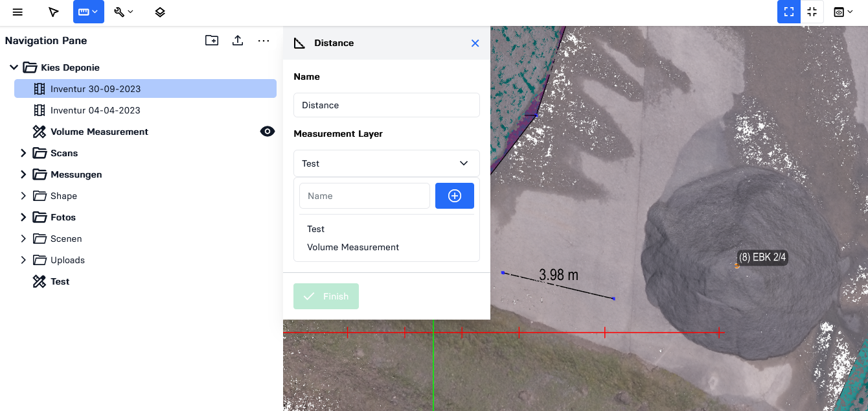Expand the Scans folder

[x=23, y=153]
